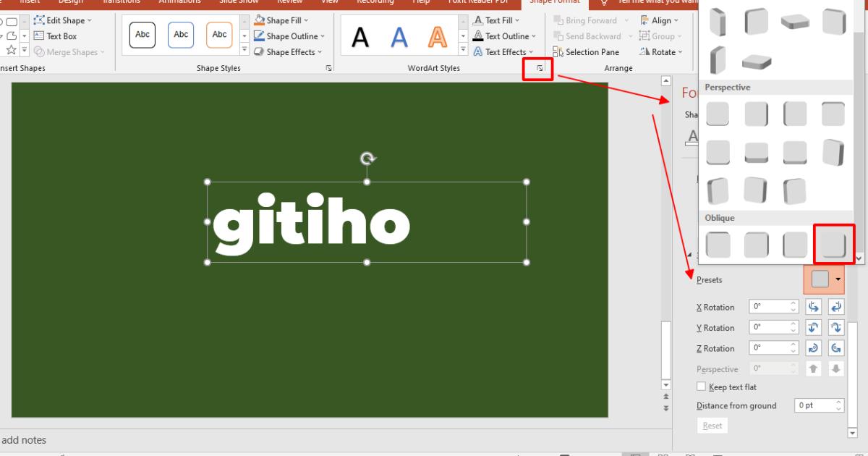Select the Text Box tool

click(x=55, y=36)
